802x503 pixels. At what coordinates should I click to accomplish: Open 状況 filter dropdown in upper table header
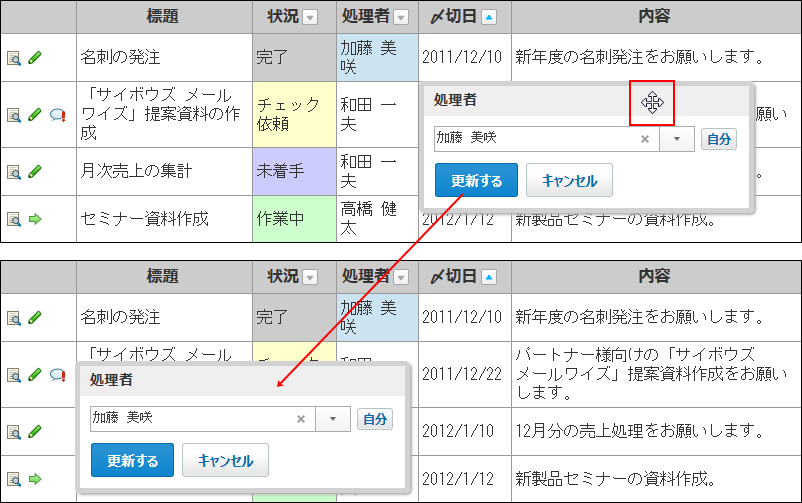click(x=309, y=17)
